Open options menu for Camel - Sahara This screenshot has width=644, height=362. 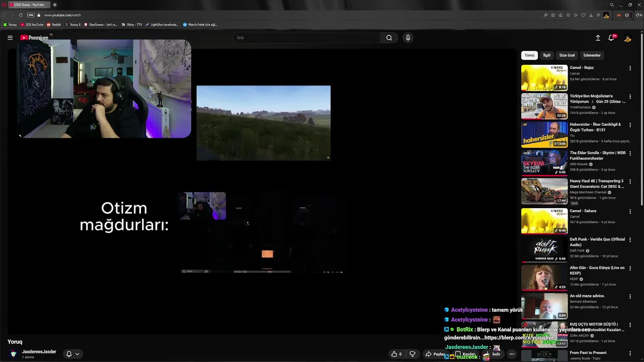pos(630,212)
